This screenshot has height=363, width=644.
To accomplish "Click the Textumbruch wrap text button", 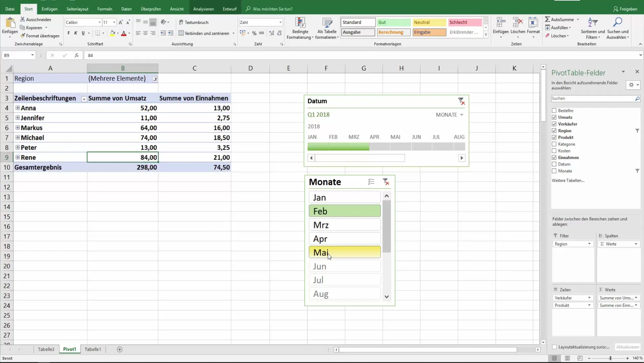I will (193, 22).
